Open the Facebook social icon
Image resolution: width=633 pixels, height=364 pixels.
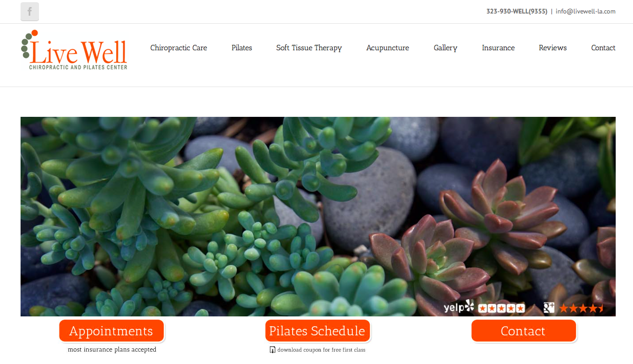tap(29, 11)
